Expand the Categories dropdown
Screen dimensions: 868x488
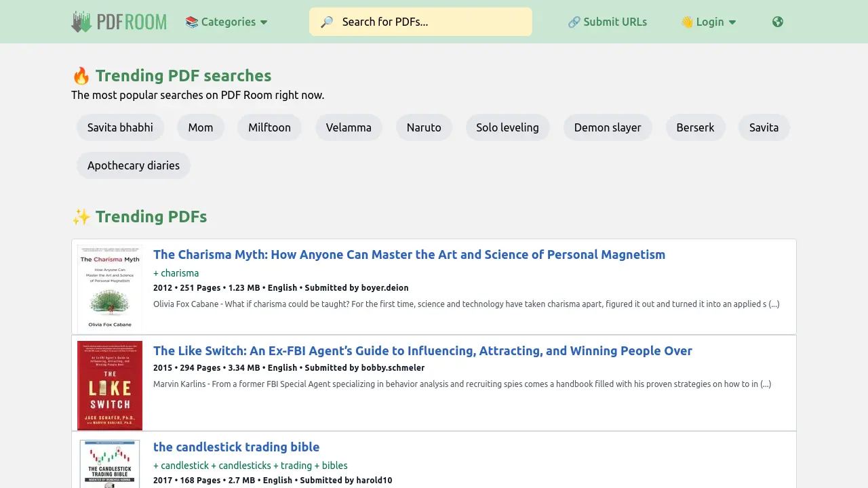(226, 22)
